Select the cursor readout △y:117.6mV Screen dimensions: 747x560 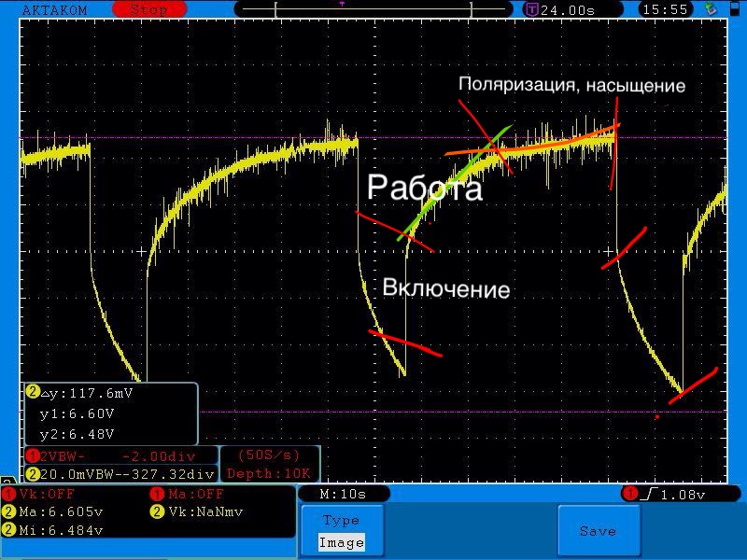(x=87, y=393)
